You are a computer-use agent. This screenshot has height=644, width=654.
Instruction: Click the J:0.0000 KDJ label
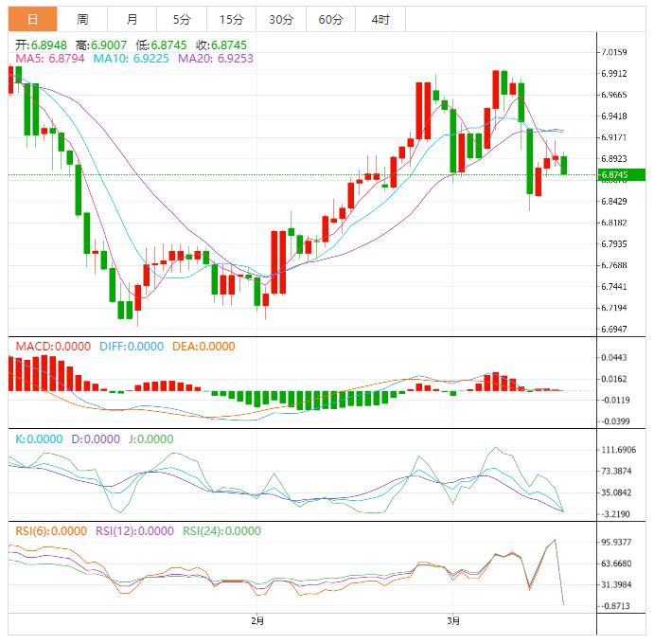[x=150, y=439]
